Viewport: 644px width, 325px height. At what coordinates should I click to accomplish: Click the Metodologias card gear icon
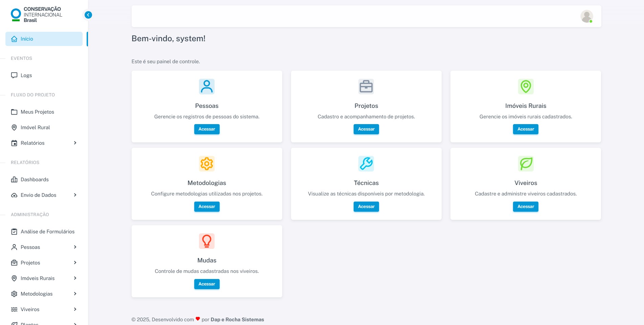click(x=207, y=164)
